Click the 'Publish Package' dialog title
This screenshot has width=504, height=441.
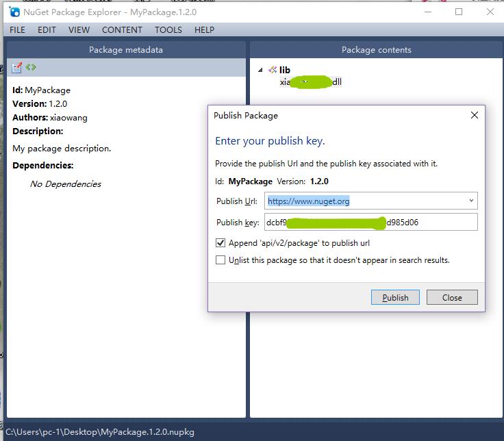[x=246, y=116]
